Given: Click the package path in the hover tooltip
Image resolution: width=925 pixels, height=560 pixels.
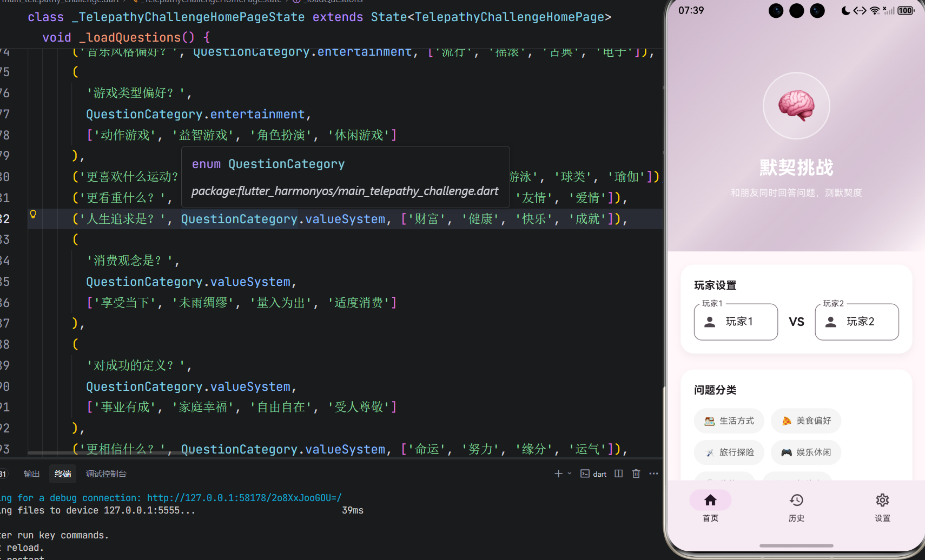Looking at the screenshot, I should (x=345, y=191).
